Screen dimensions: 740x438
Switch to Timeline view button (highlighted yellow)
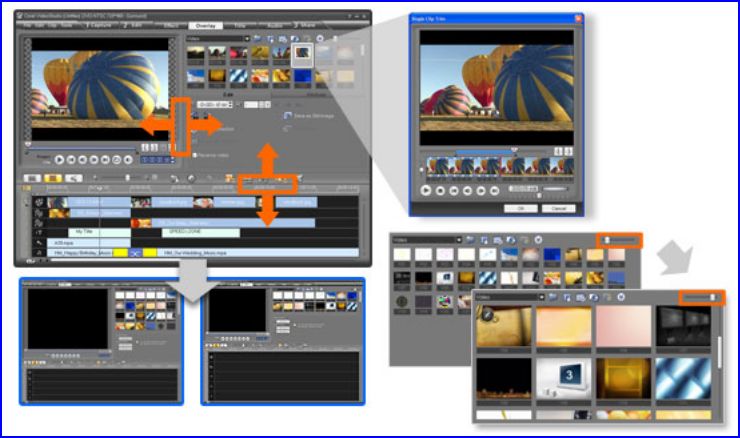[53, 178]
